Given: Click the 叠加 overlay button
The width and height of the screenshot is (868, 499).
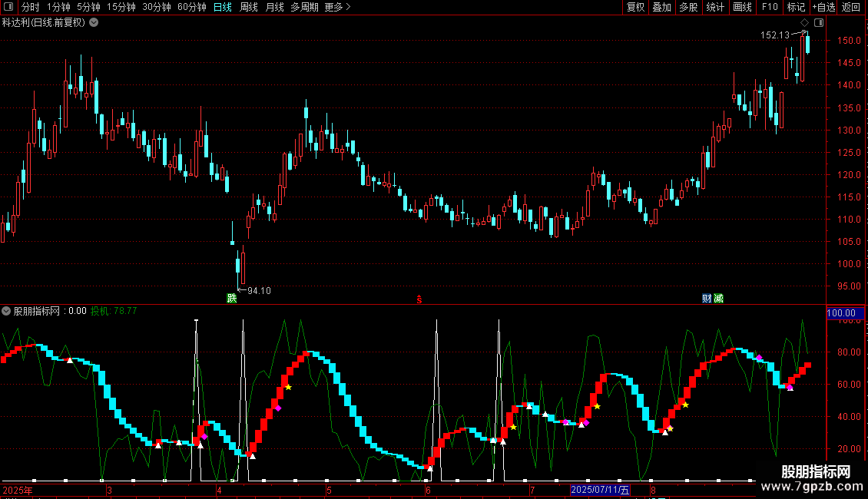Looking at the screenshot, I should pyautogui.click(x=661, y=7).
